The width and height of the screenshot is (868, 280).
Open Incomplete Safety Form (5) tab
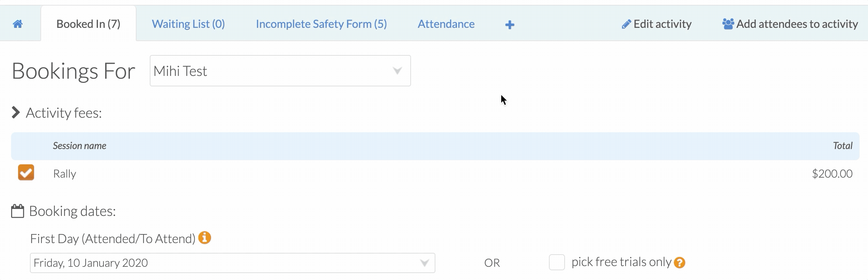[321, 24]
